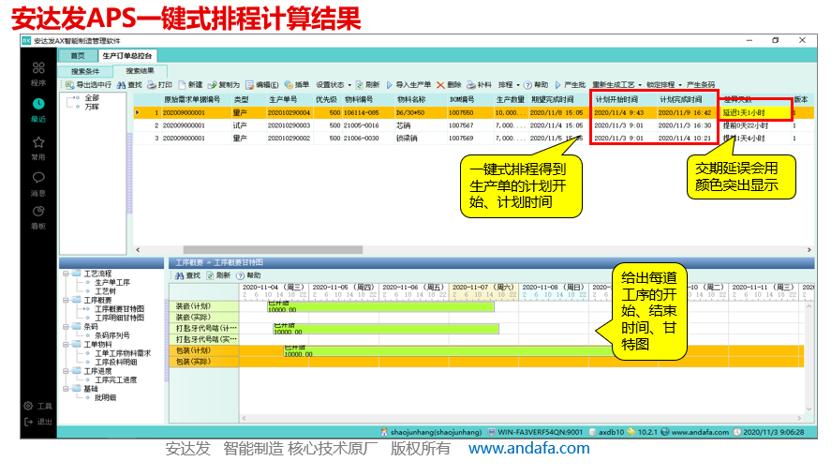Viewport: 834px width, 468px height.
Task: Click www.andafa.com in the status bar
Action: [700, 432]
